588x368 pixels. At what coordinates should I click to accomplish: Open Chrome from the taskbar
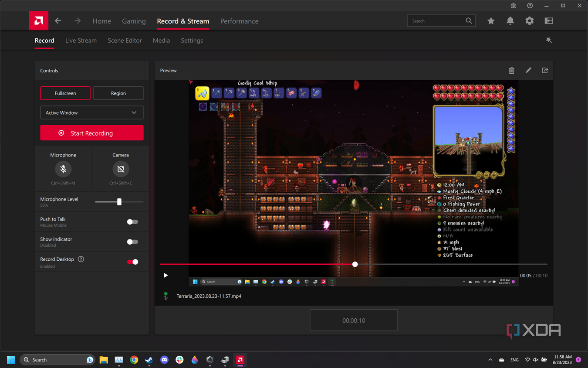(134, 360)
